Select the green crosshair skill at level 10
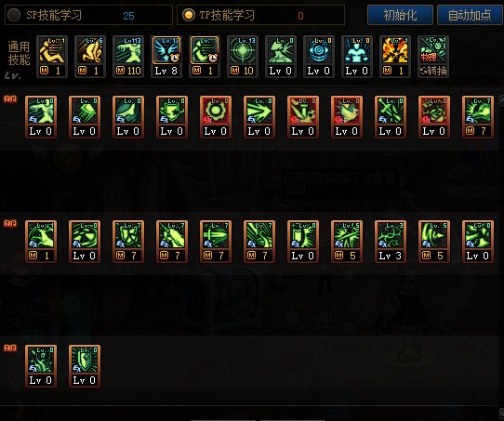This screenshot has height=421, width=504. pyautogui.click(x=243, y=57)
